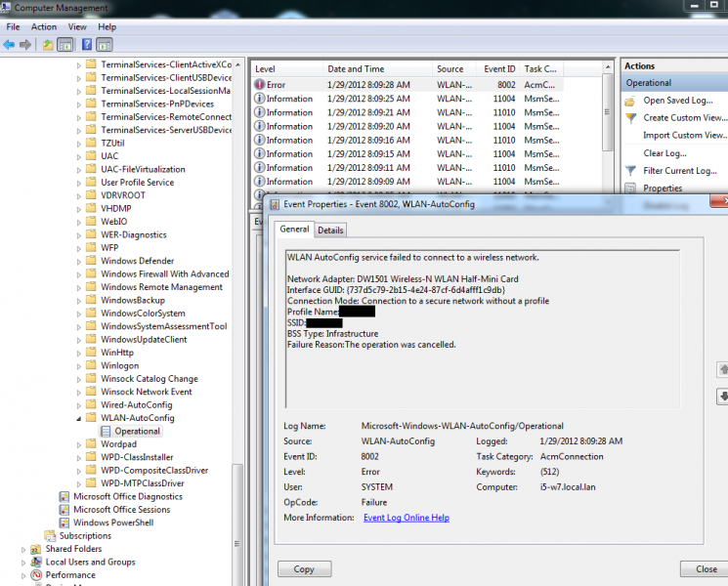The height and width of the screenshot is (586, 728).
Task: Click the Copy button
Action: tap(304, 569)
